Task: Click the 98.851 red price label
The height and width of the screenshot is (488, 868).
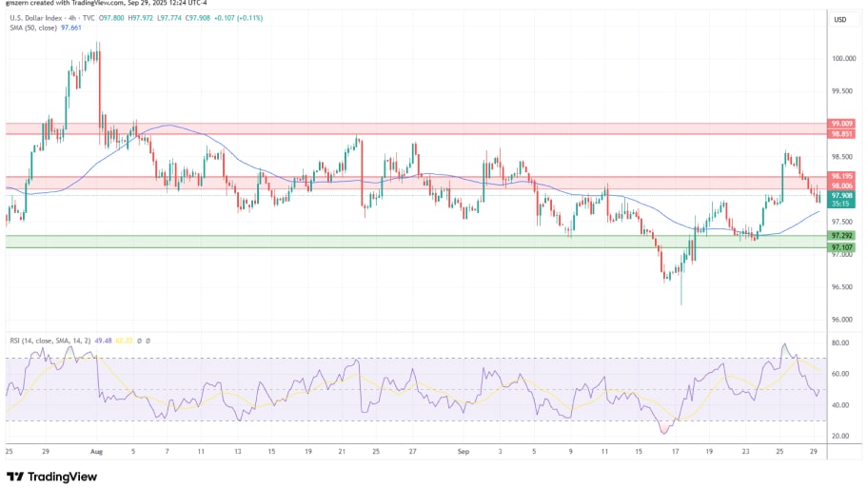Action: pyautogui.click(x=841, y=134)
